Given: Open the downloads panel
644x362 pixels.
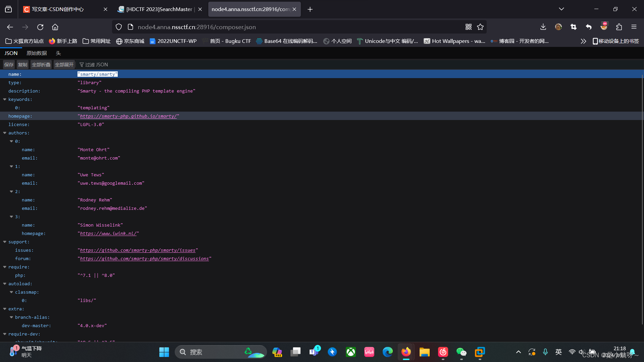Looking at the screenshot, I should click(x=543, y=27).
